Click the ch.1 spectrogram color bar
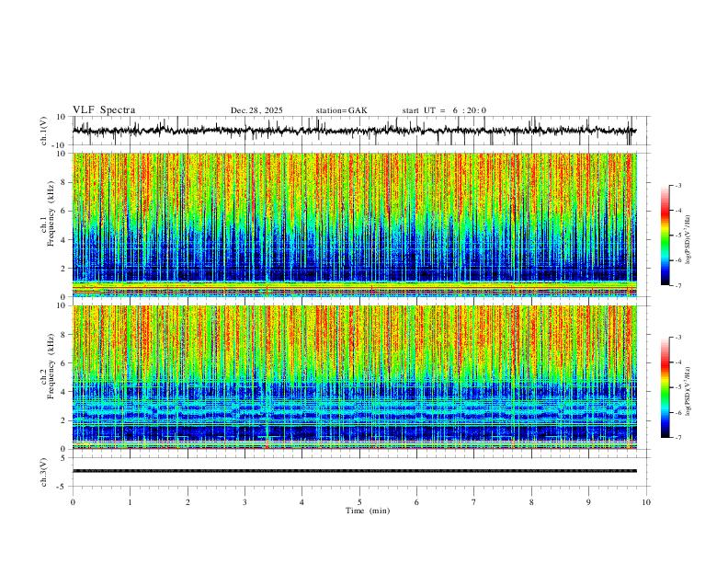This screenshot has width=728, height=563. (665, 236)
